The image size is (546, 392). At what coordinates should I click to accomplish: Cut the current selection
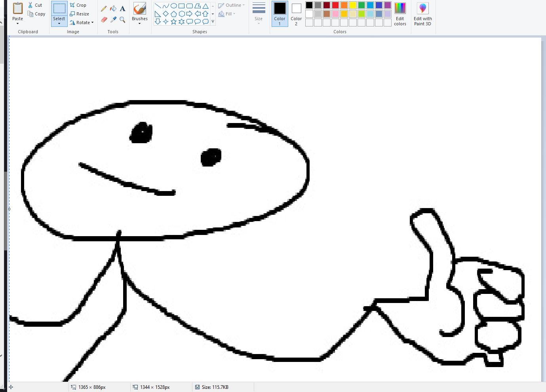click(35, 5)
